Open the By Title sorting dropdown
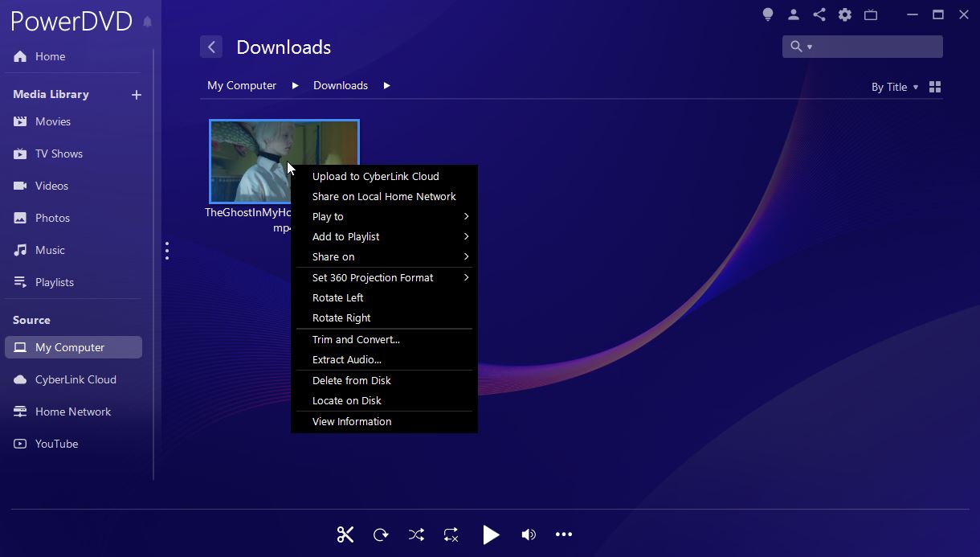The image size is (980, 557). tap(894, 86)
